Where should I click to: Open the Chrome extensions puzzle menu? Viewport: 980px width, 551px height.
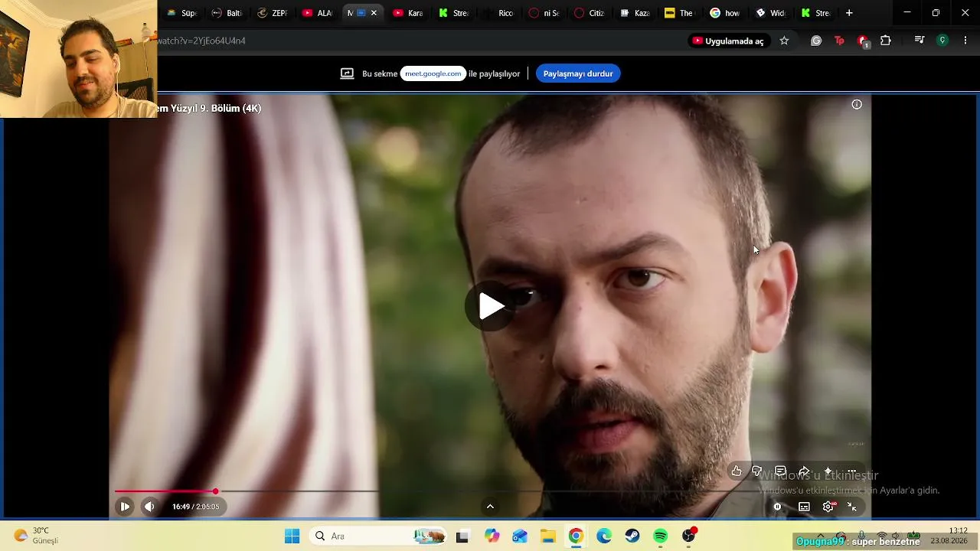(x=886, y=41)
